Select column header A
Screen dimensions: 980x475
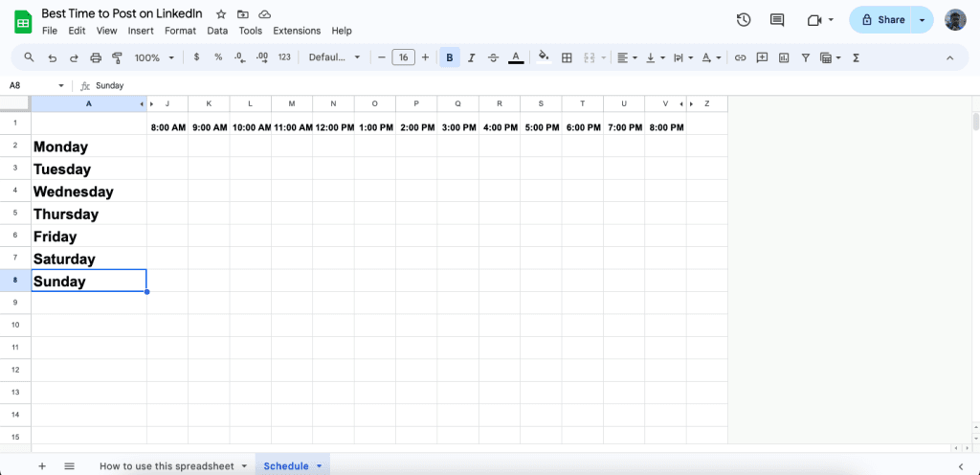[89, 103]
